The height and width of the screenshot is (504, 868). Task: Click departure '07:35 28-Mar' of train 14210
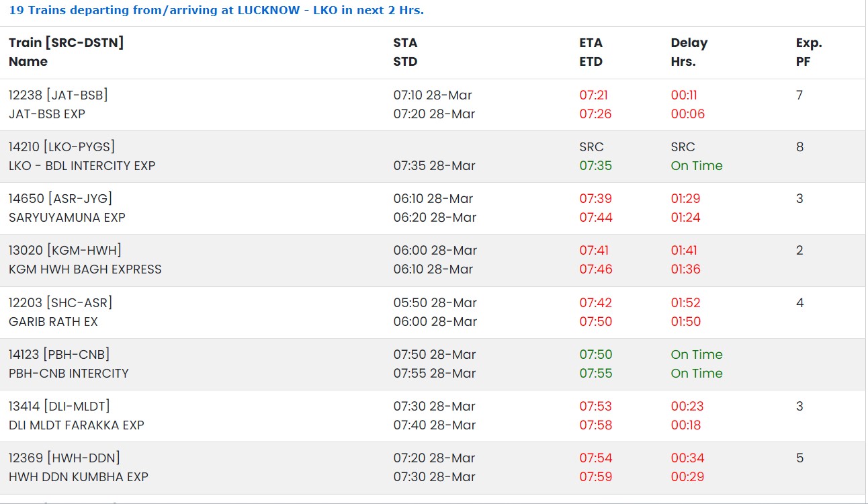[x=434, y=166]
